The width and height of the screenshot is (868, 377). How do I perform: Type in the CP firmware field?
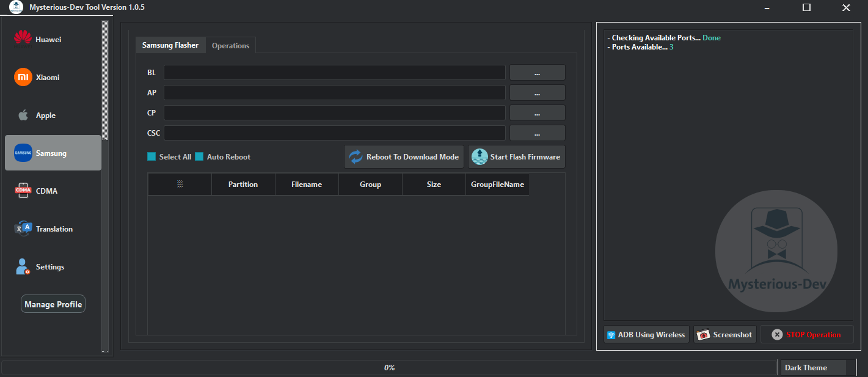tap(334, 112)
